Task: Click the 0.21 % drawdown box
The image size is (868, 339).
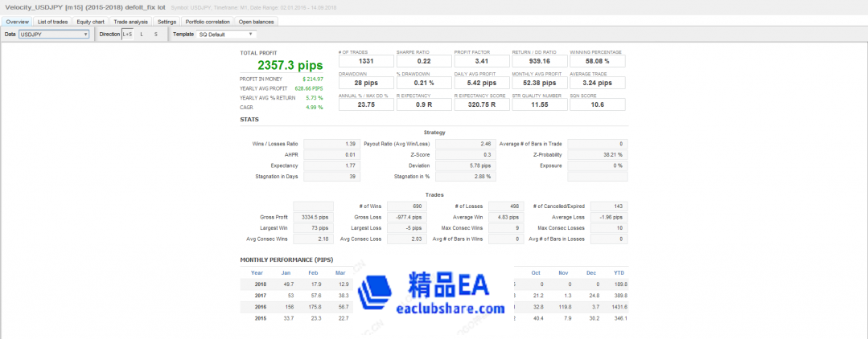Action: pyautogui.click(x=424, y=83)
